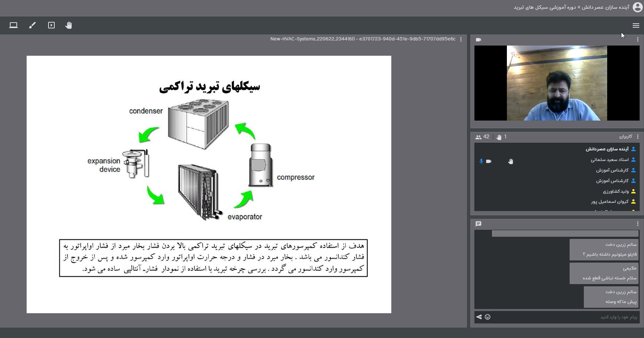Raise hand using the top toolbar hand icon
644x338 pixels.
(69, 25)
